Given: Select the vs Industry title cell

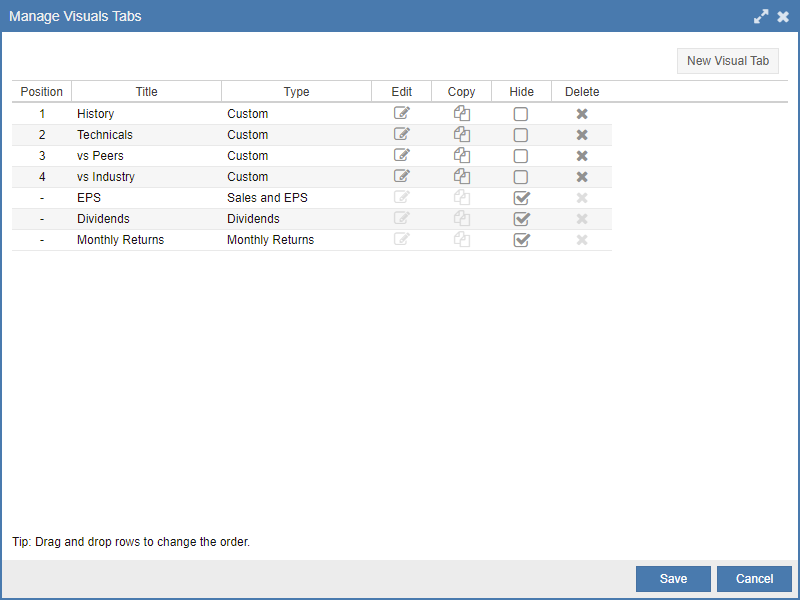Looking at the screenshot, I should [x=146, y=177].
